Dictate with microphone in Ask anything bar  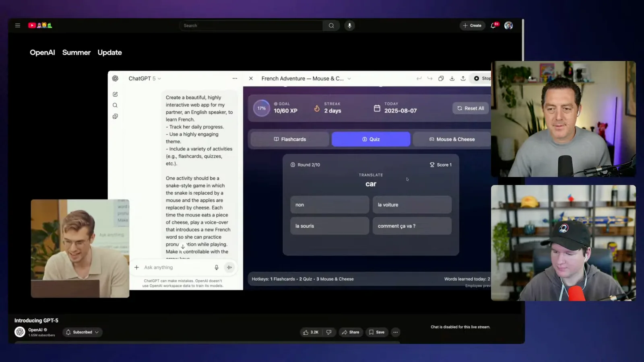coord(217,267)
